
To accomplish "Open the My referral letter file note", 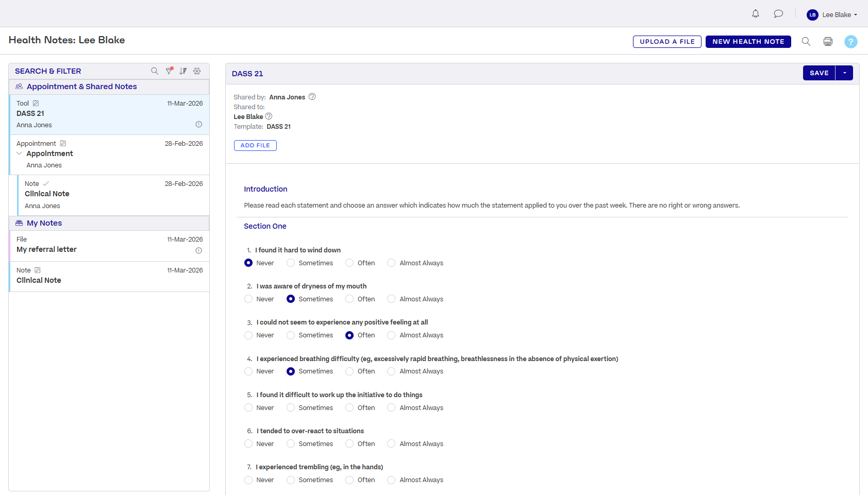I will (x=46, y=249).
